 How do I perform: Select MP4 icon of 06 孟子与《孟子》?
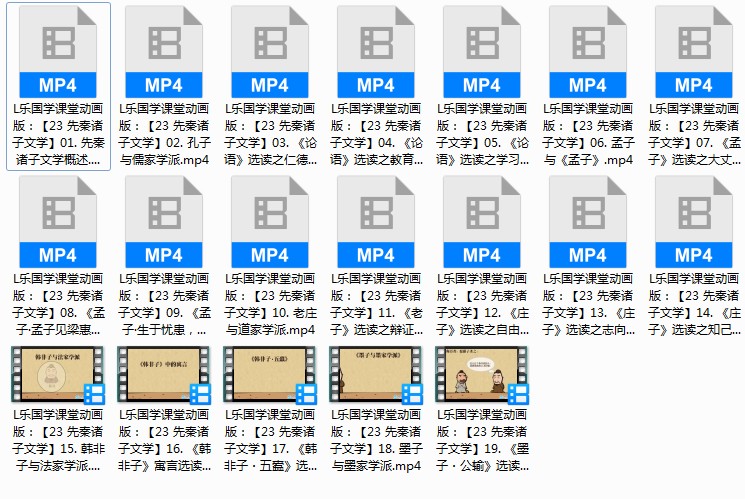tap(588, 52)
